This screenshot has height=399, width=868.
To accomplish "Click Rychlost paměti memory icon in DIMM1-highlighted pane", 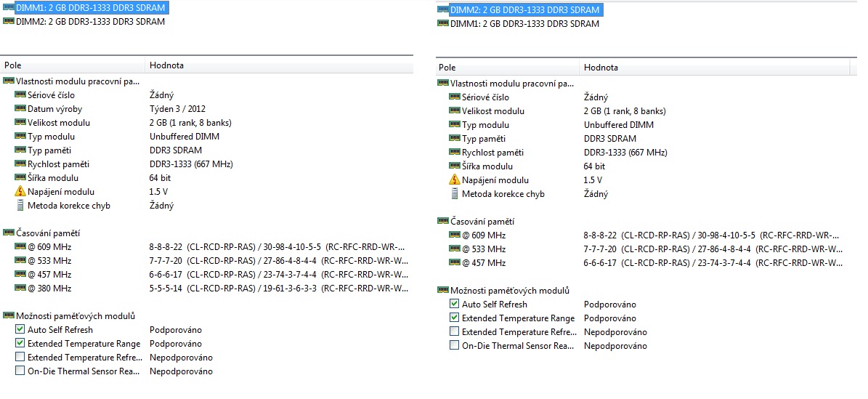I will 20,164.
